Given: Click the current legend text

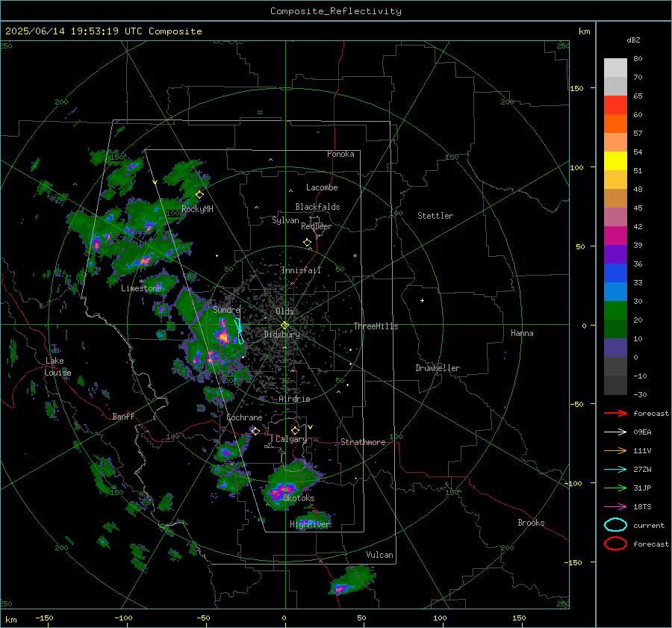Looking at the screenshot, I should point(649,525).
